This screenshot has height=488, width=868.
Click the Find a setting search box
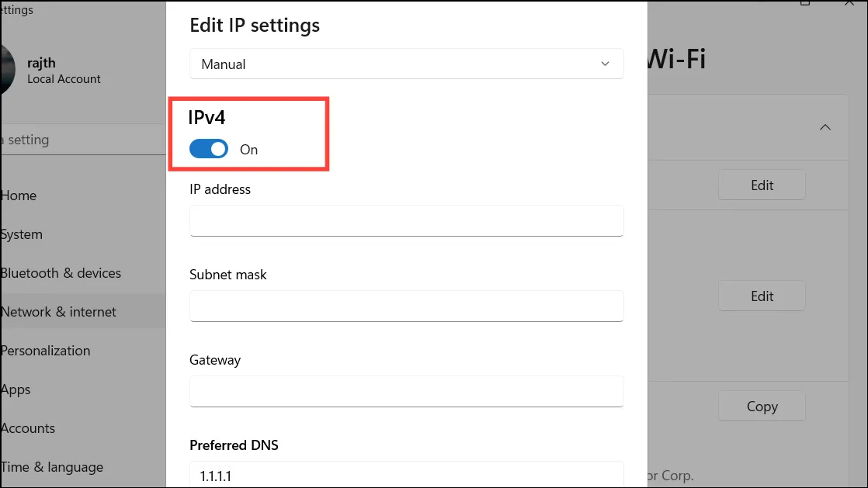point(78,140)
